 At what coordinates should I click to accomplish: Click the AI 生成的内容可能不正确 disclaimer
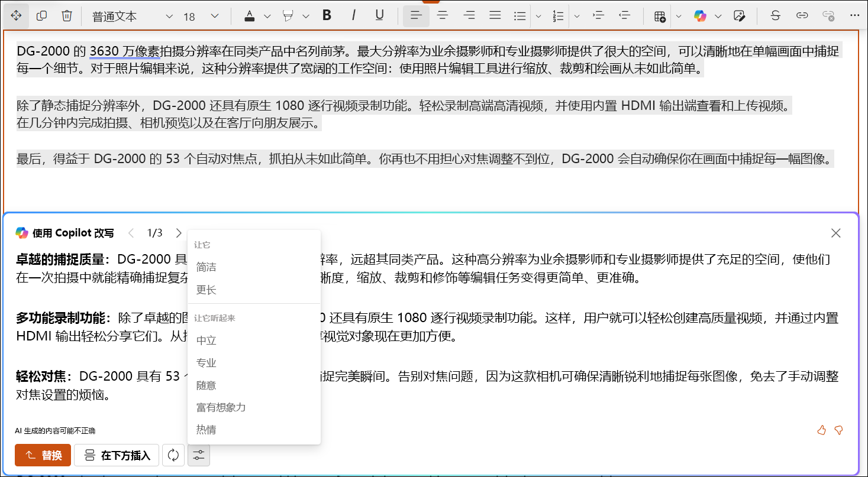tap(55, 430)
